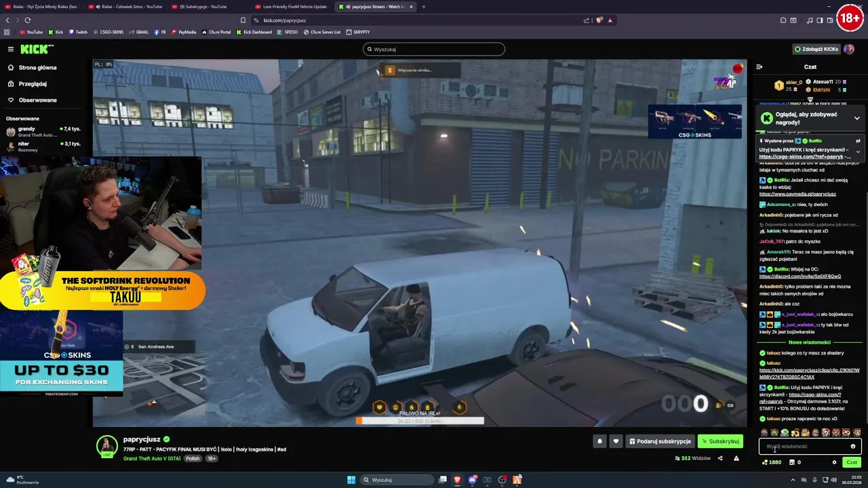Open the user profile avatar menu
Screen dimensions: 868x488
pyautogui.click(x=849, y=49)
